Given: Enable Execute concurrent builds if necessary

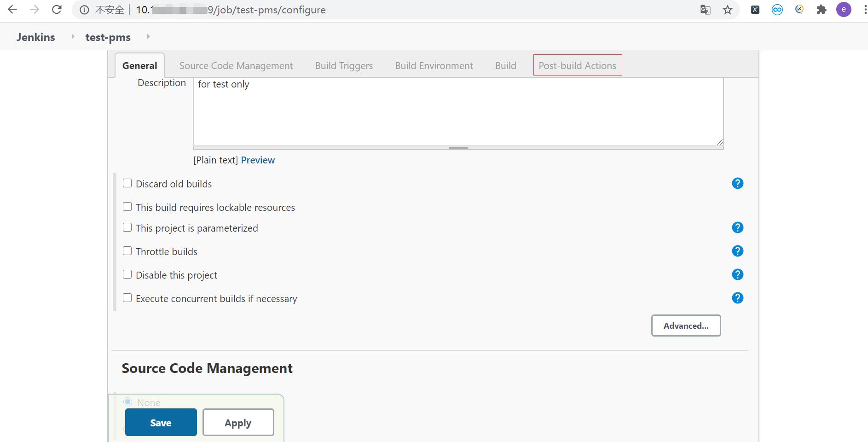Looking at the screenshot, I should (x=127, y=298).
